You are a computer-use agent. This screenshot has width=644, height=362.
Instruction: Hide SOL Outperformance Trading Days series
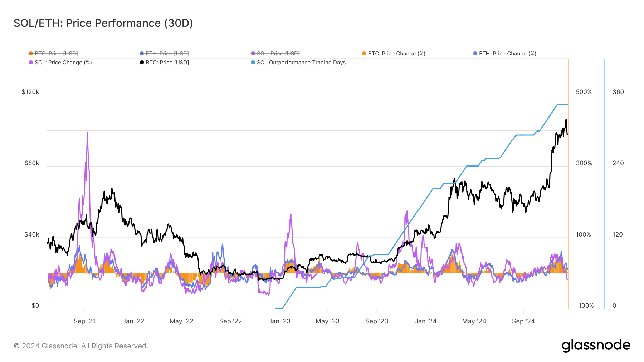click(298, 63)
